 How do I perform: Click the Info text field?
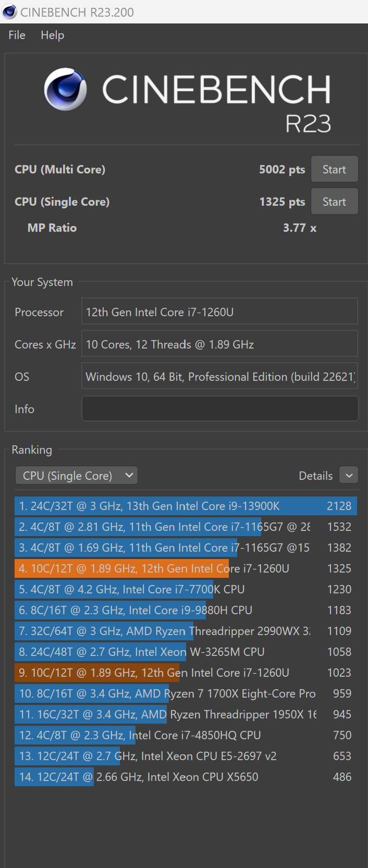[219, 408]
